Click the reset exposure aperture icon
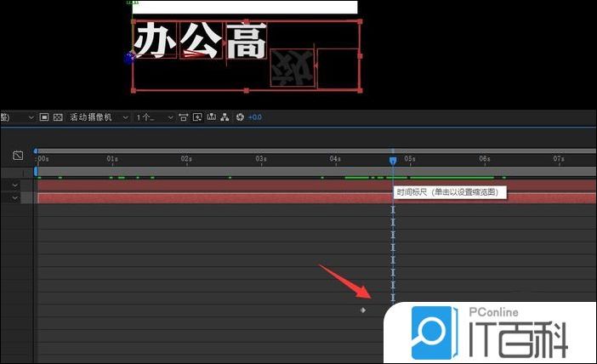597x364 pixels. coord(240,117)
